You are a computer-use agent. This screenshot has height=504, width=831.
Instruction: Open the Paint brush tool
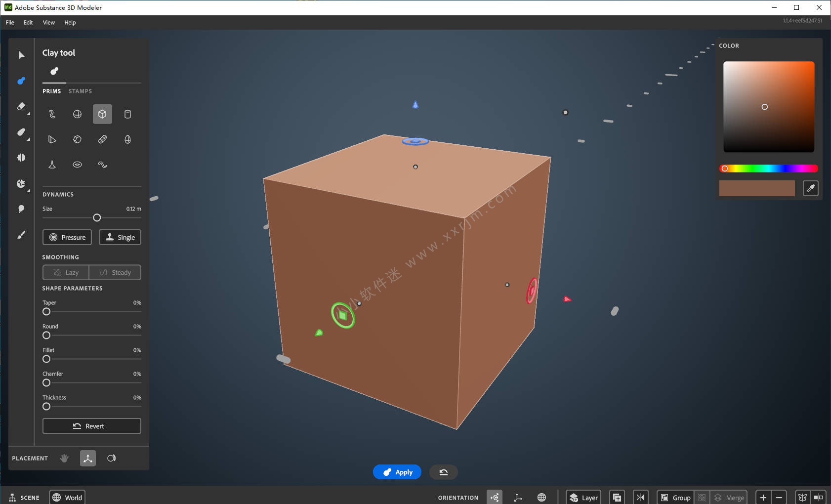pyautogui.click(x=21, y=234)
